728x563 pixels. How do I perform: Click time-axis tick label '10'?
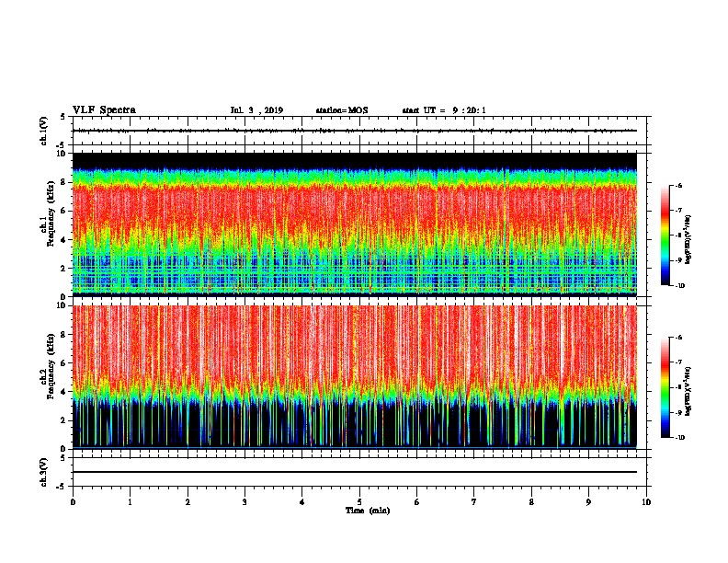click(646, 502)
